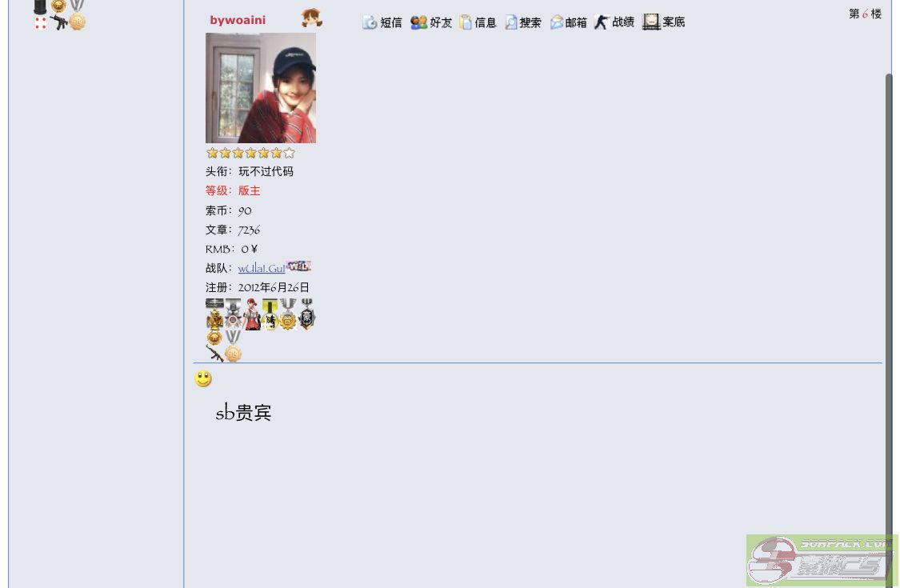Click the red-haired character medal badge

(x=252, y=314)
